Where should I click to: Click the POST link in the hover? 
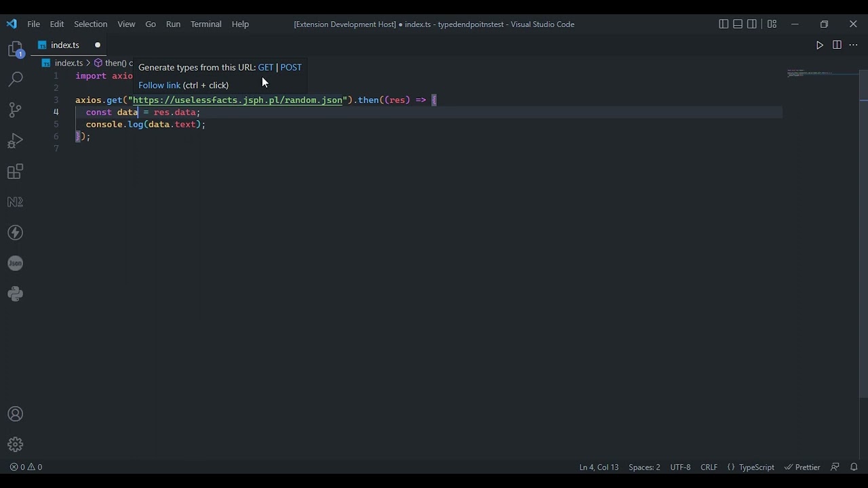[291, 67]
